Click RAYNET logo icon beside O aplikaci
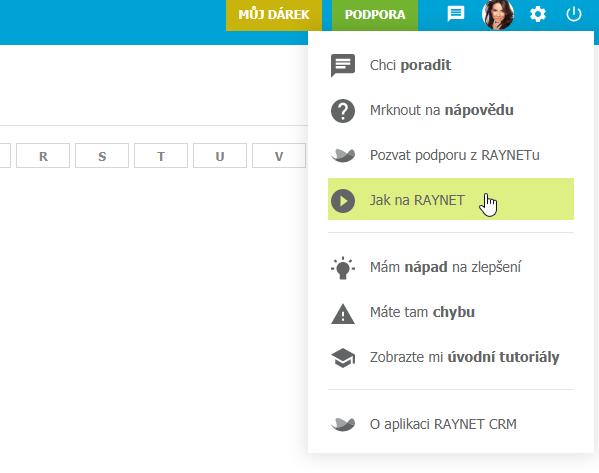Viewport: 599px width, 473px height. coord(343,424)
